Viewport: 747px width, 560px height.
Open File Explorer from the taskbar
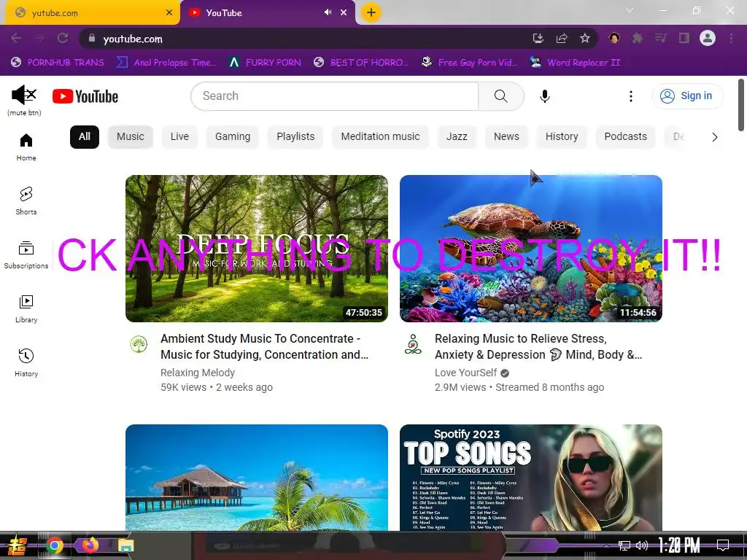pyautogui.click(x=125, y=545)
